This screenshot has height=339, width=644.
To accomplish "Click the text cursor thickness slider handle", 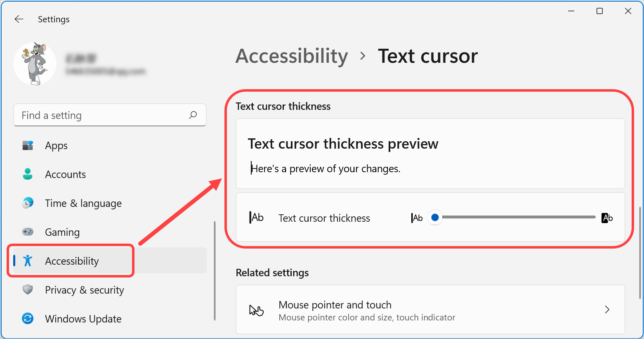I will coord(435,217).
